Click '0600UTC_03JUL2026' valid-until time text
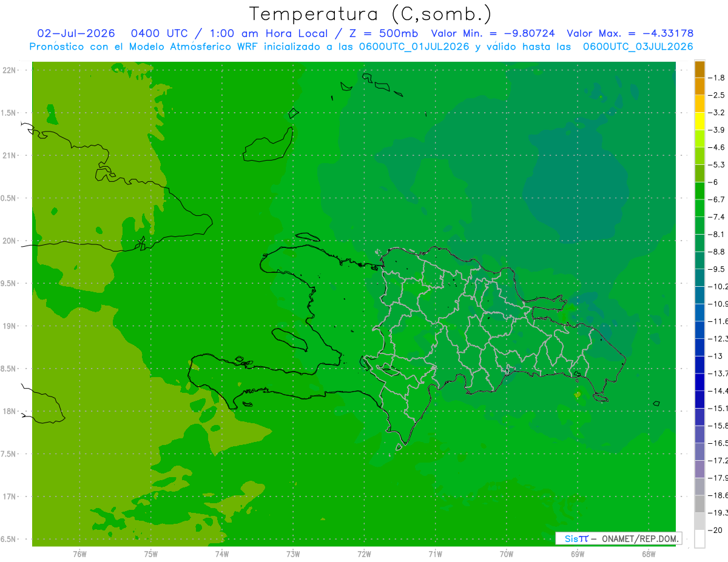This screenshot has height=562, width=728. 638,47
